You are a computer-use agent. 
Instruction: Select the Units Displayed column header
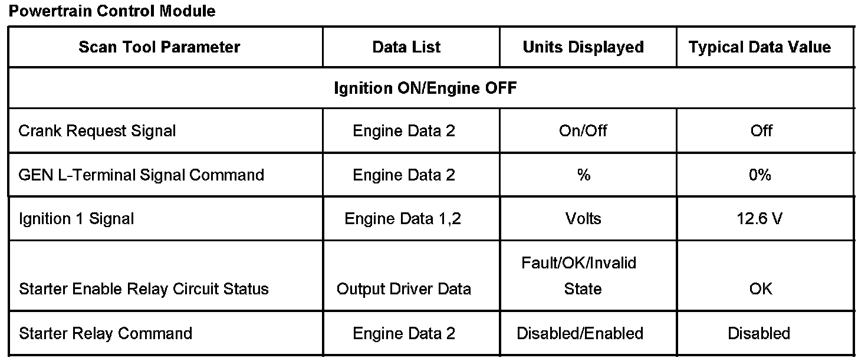[583, 47]
